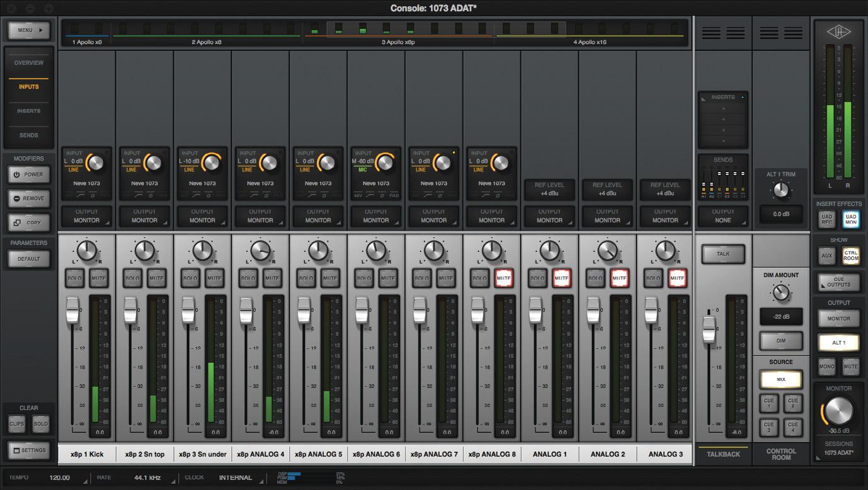Click the COPY modifier button

tap(29, 222)
